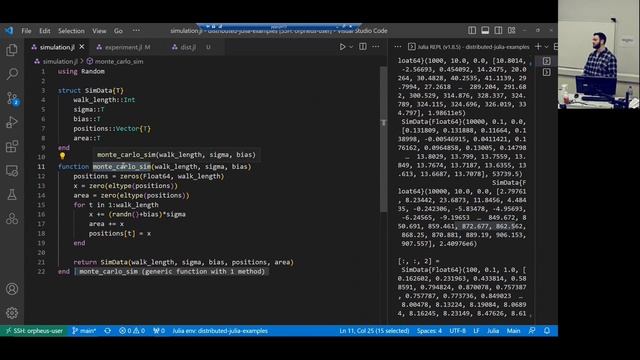This screenshot has width=640, height=360.
Task: Open the Manage settings gear
Action: tap(12, 313)
